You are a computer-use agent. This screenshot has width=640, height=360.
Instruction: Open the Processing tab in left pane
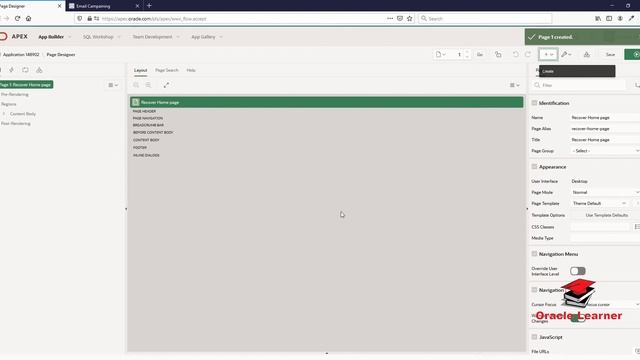pos(25,70)
